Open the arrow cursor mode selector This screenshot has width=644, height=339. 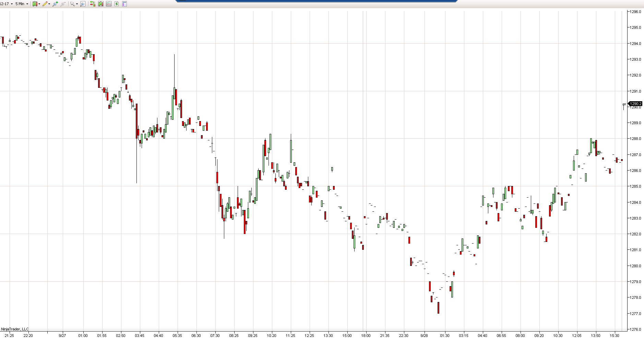74,4
